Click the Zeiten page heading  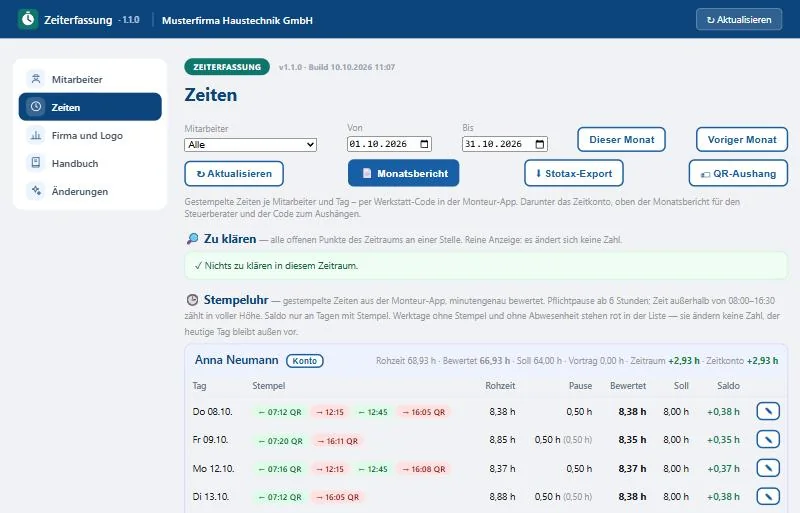(x=211, y=95)
